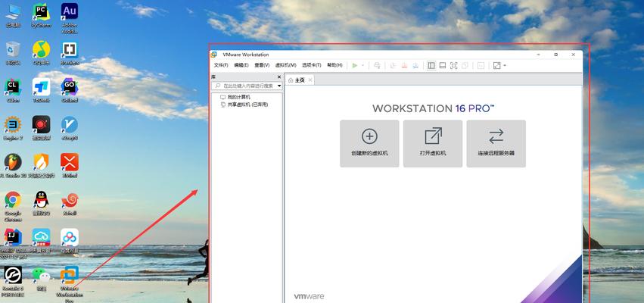Screen dimensions: 644x303
Task: Select 共享虚拟机 (已弃用) in the library
Action: coord(244,105)
